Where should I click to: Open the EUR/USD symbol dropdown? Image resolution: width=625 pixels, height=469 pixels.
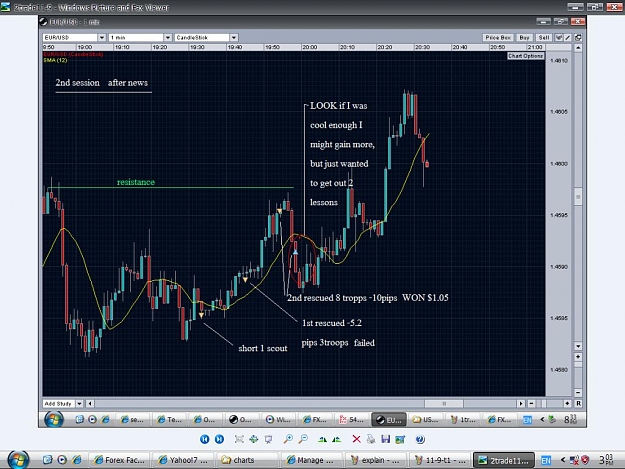102,37
